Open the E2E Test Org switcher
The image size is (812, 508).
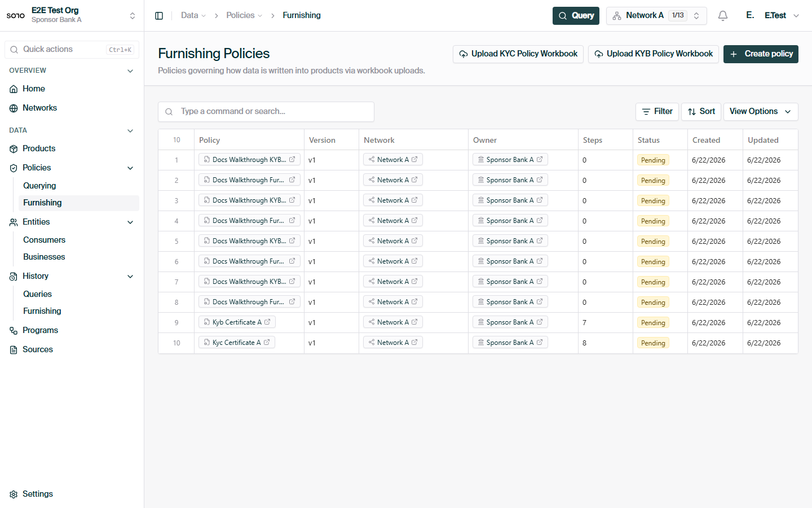[x=72, y=15]
